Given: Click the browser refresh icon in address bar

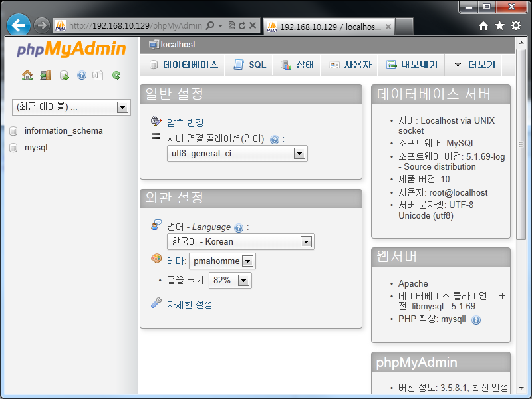Looking at the screenshot, I should [x=242, y=25].
